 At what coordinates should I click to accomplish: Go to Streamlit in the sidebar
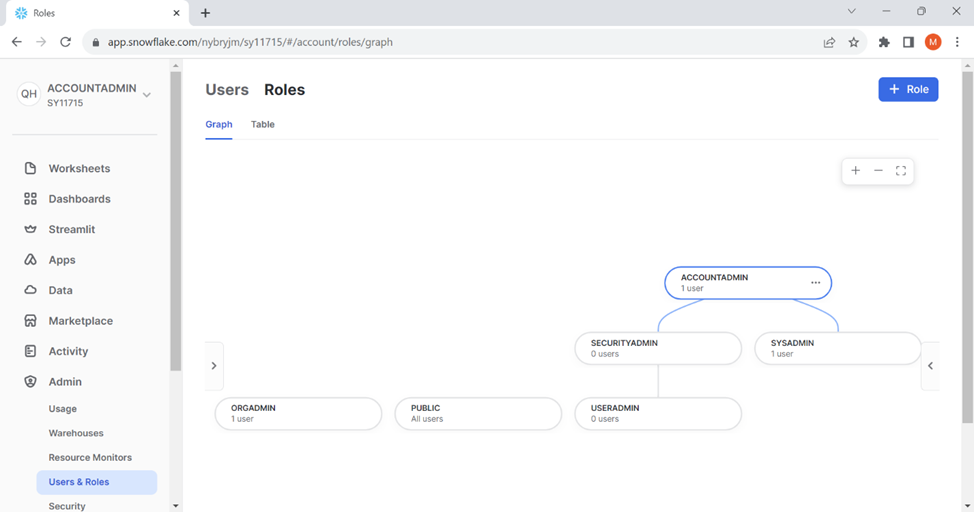tap(71, 229)
